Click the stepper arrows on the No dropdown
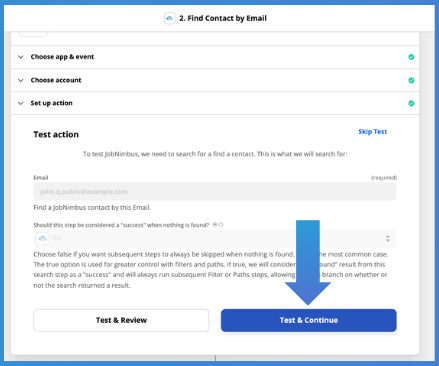Image resolution: width=439 pixels, height=366 pixels. pyautogui.click(x=387, y=238)
